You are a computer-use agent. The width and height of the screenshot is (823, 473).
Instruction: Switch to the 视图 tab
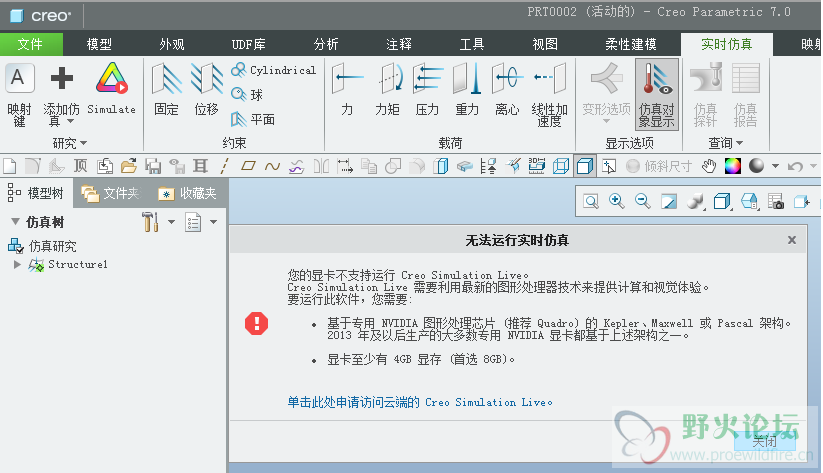[545, 44]
